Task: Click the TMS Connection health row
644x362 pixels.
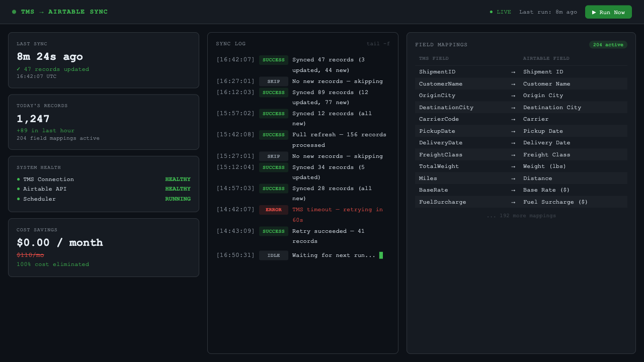Action: coord(104,179)
